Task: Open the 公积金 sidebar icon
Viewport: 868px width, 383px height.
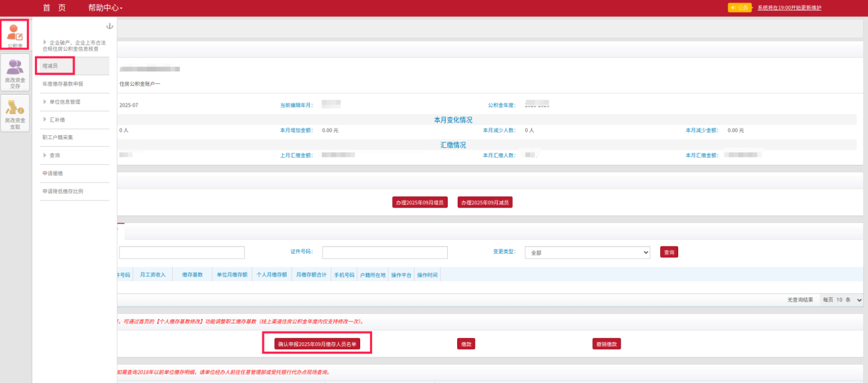Action: pyautogui.click(x=15, y=34)
